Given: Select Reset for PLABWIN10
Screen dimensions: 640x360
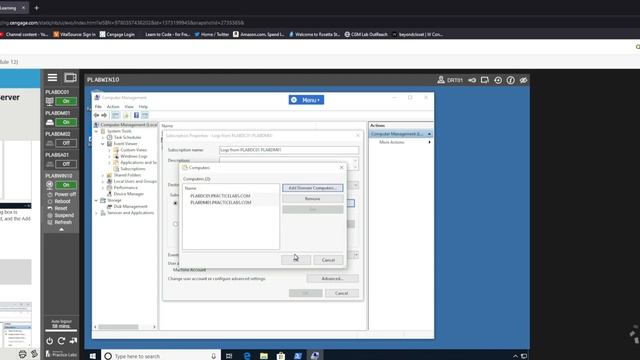Looking at the screenshot, I should [57, 208].
